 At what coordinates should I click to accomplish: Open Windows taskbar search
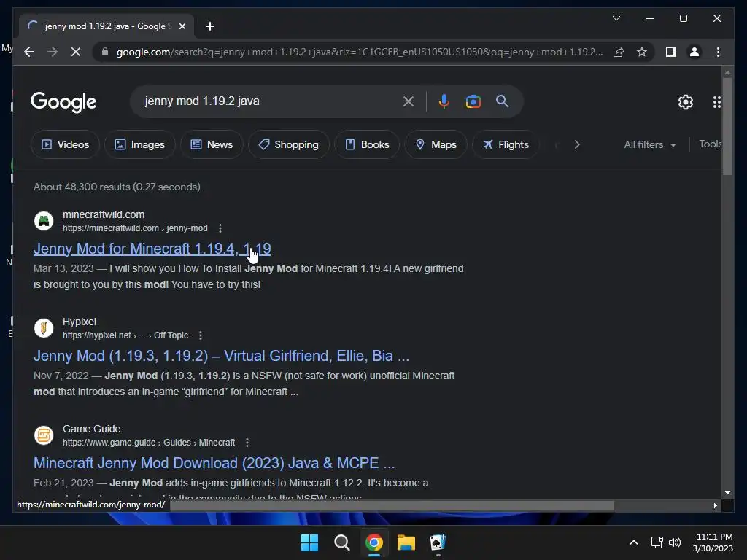click(341, 542)
